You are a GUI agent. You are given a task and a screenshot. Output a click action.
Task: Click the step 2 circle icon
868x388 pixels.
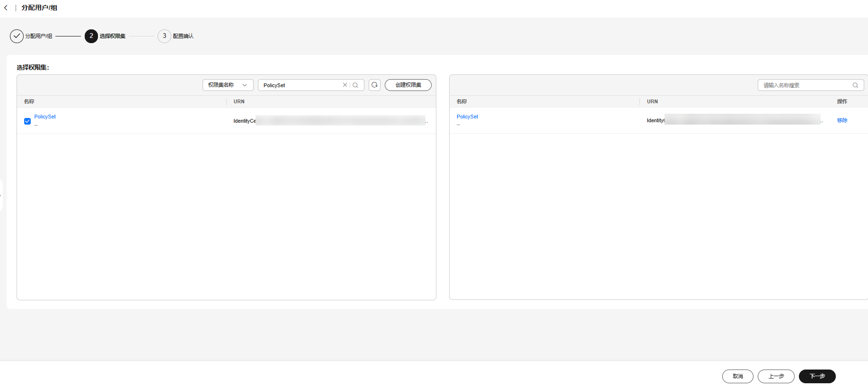[91, 36]
